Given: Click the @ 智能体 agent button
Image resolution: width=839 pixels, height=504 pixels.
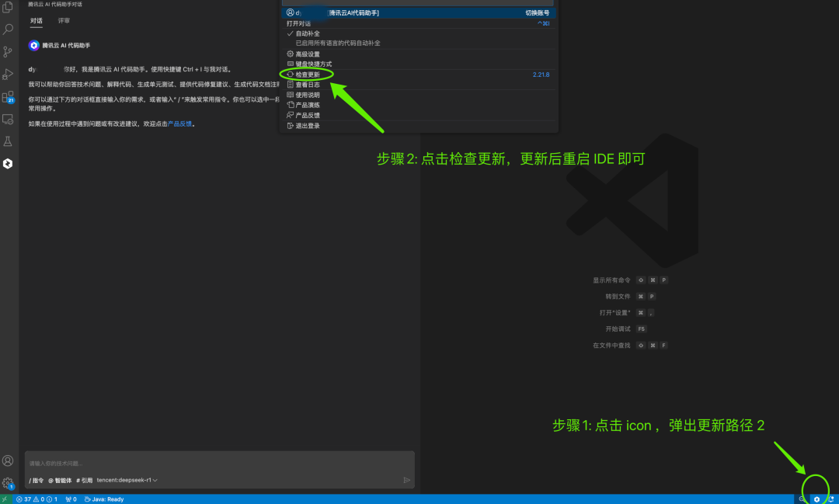Looking at the screenshot, I should 60,481.
